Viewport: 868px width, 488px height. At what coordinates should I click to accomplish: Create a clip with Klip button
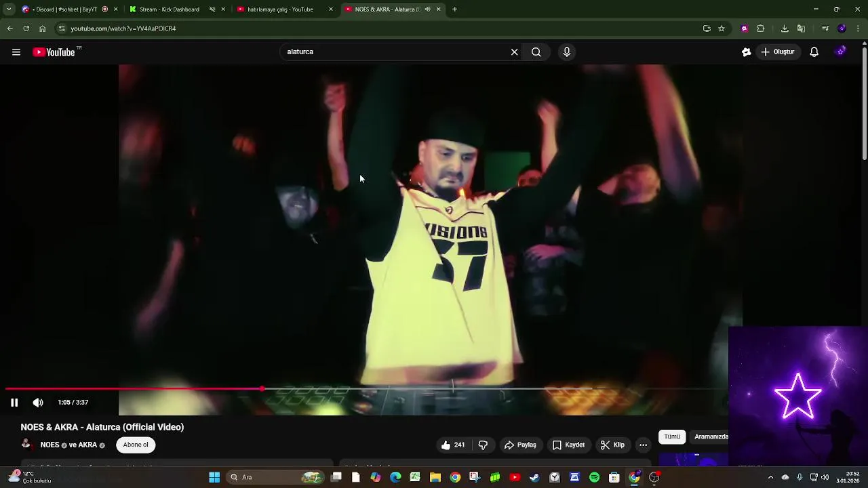612,445
